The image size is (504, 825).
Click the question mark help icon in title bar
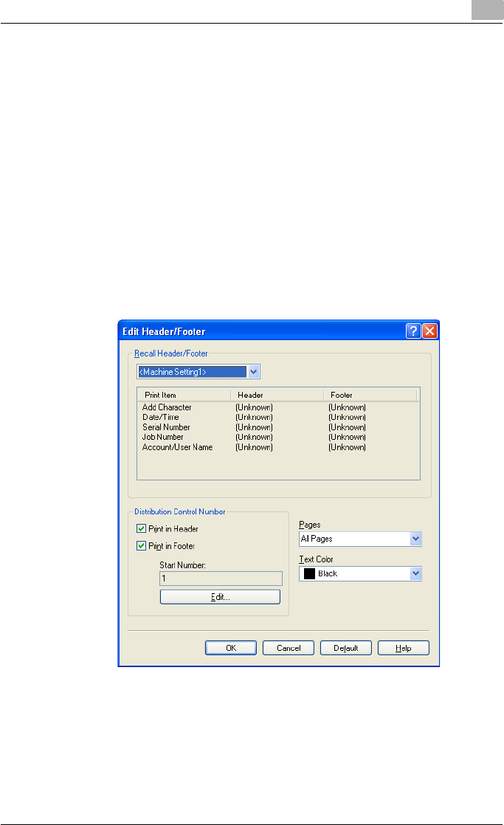(x=413, y=331)
